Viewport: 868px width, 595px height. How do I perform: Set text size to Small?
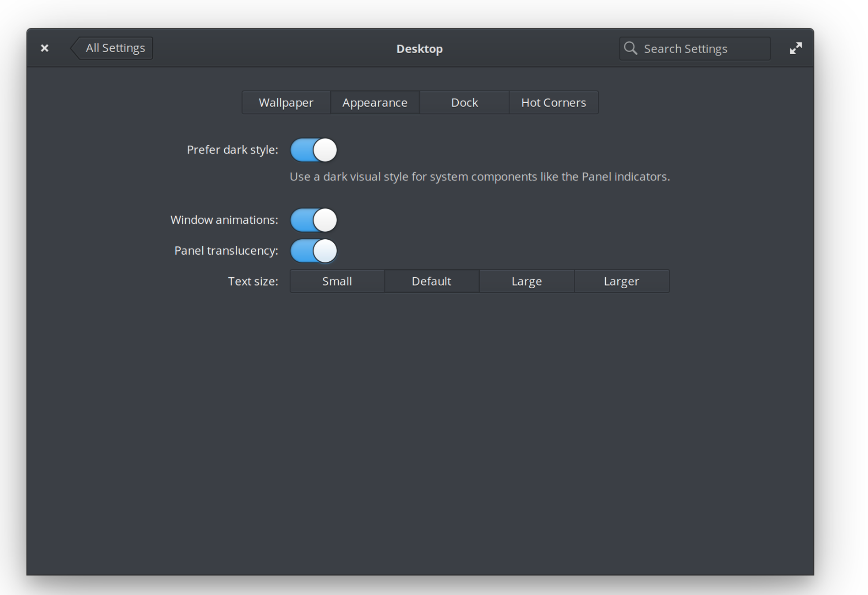coord(337,281)
